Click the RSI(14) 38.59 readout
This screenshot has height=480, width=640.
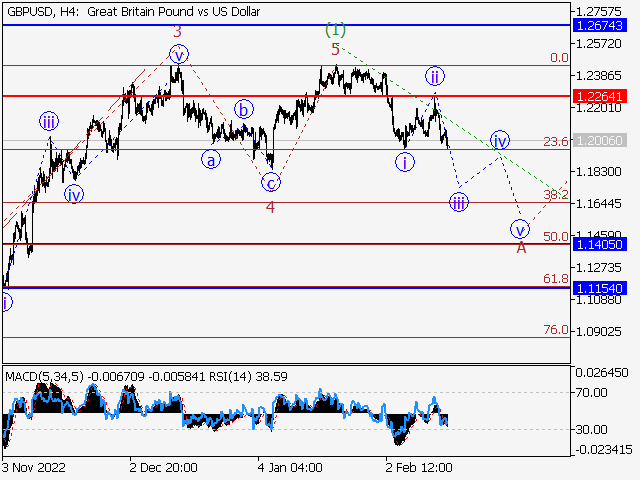(249, 376)
